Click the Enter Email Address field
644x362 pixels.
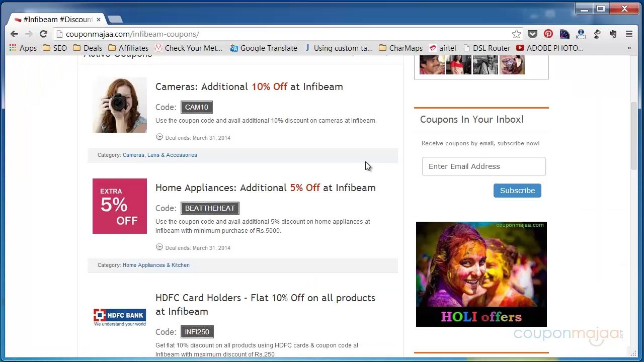pyautogui.click(x=484, y=166)
